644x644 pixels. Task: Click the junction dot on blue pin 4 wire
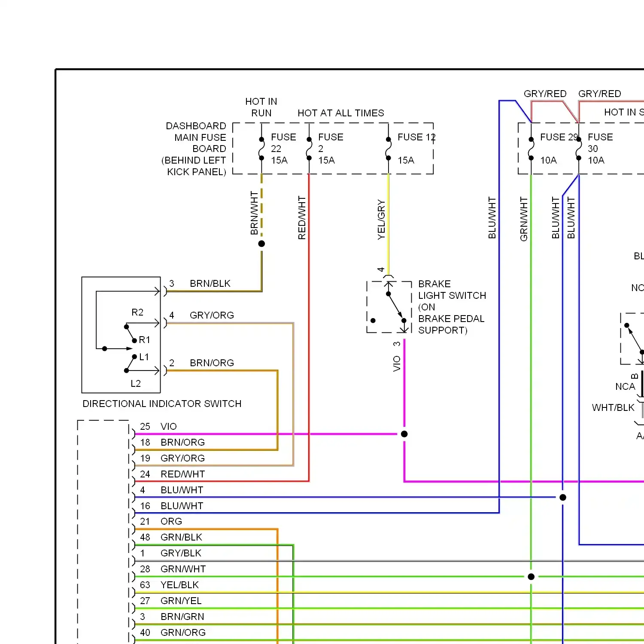(x=563, y=497)
